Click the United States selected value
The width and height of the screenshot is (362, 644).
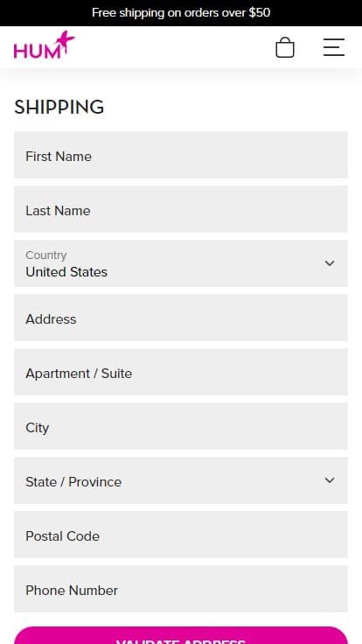coord(66,272)
